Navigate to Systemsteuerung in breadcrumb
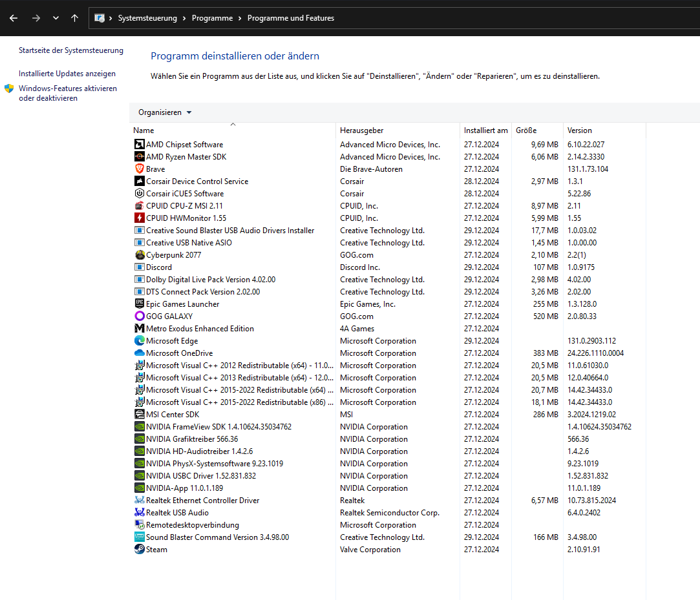The height and width of the screenshot is (600, 700). (x=147, y=18)
